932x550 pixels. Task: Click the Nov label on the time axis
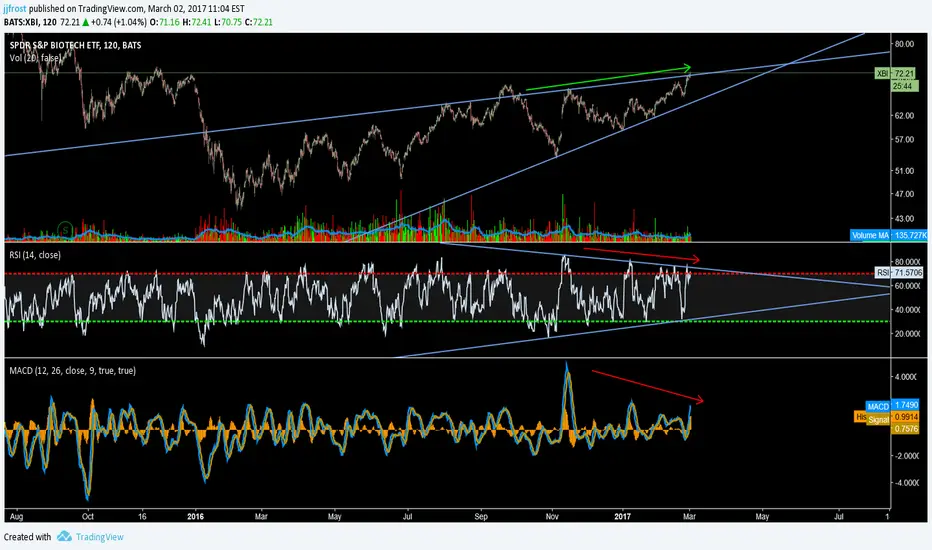point(552,517)
